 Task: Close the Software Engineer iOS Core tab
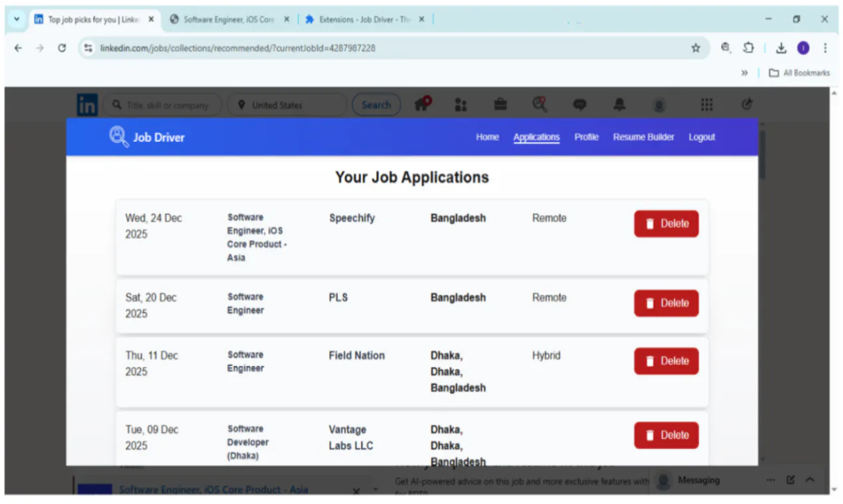(287, 19)
